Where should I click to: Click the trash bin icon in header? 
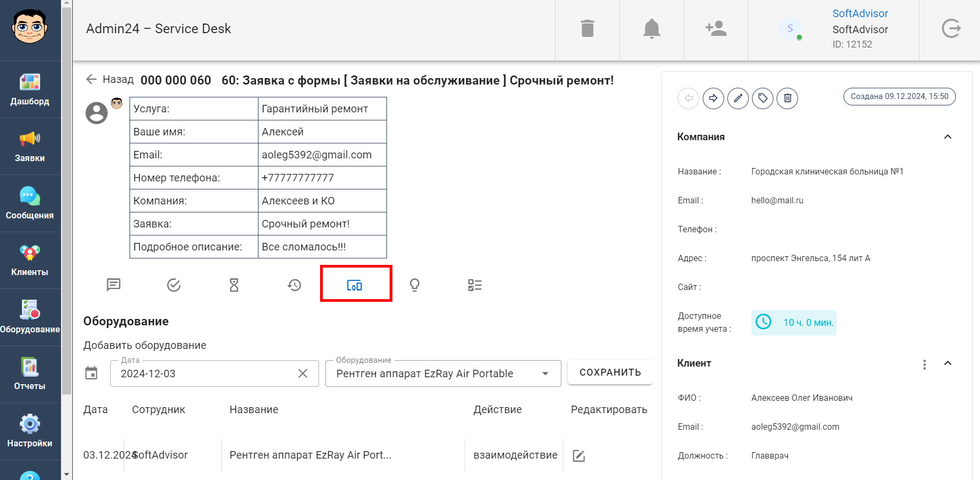(x=587, y=28)
